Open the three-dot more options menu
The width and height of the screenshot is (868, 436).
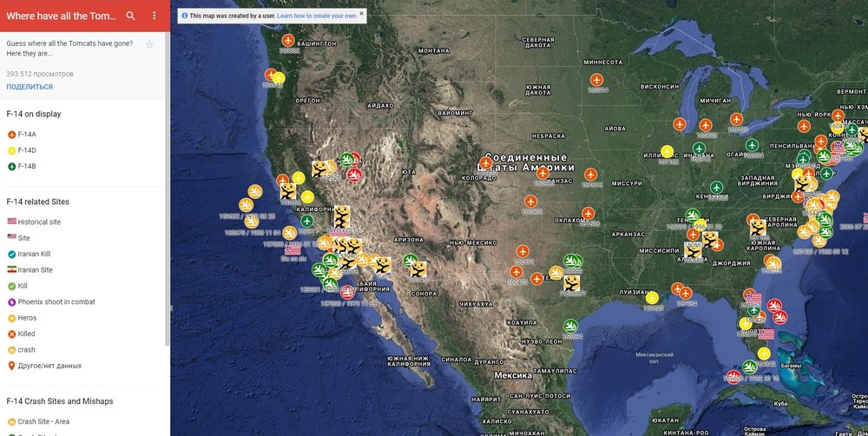pos(155,16)
